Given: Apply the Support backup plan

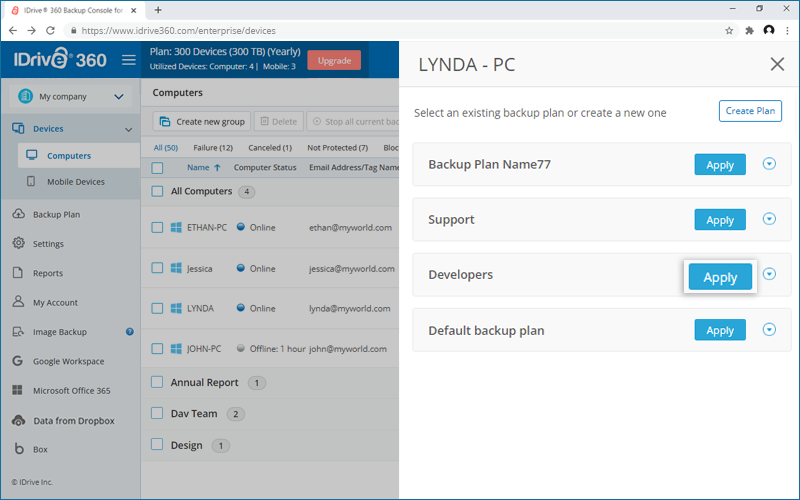Looking at the screenshot, I should 720,220.
